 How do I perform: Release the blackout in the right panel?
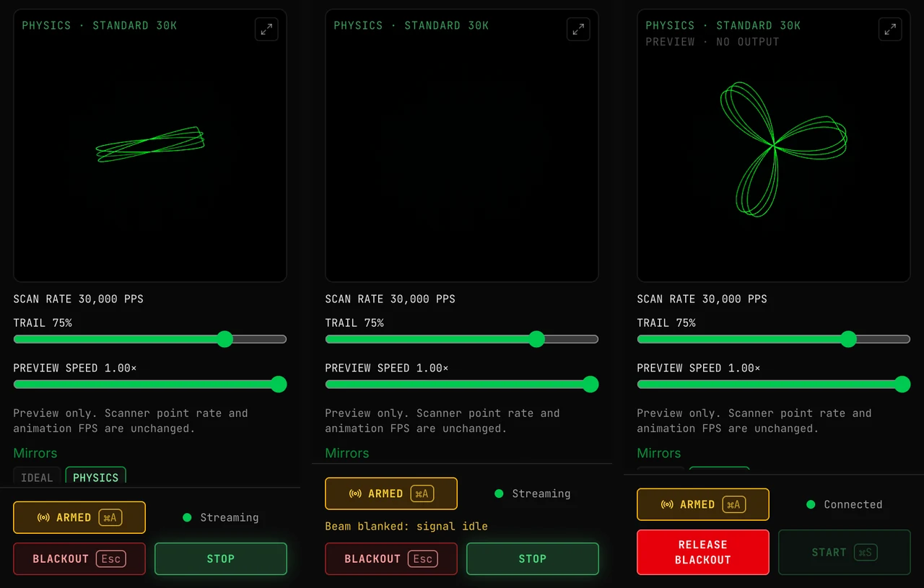pyautogui.click(x=703, y=552)
